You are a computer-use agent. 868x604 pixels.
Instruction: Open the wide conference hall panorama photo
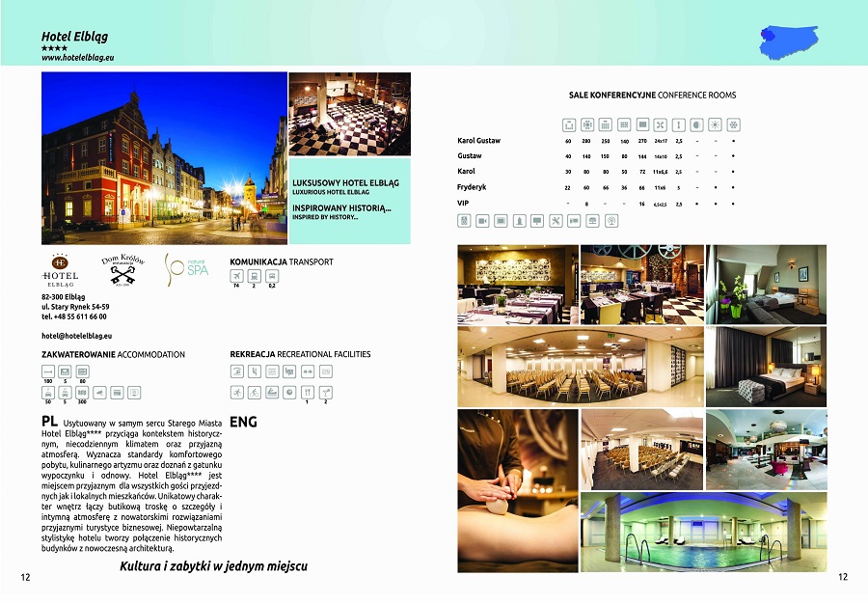coord(581,367)
